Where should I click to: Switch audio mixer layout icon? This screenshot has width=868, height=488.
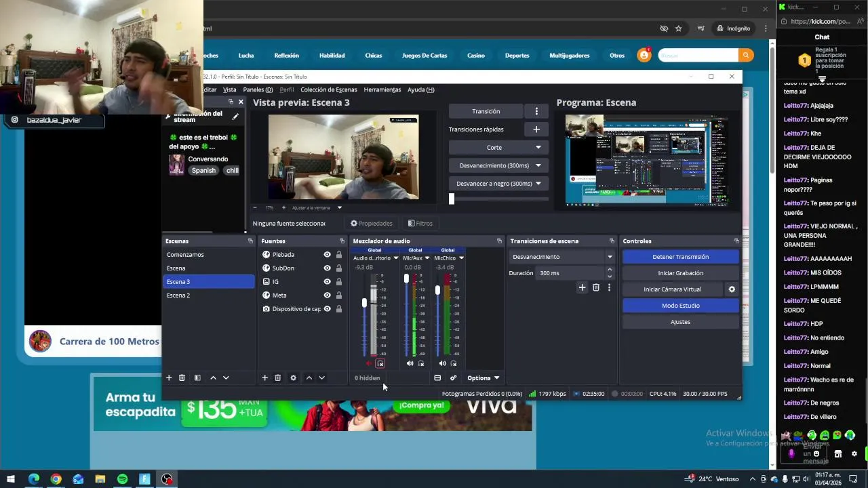coord(437,378)
